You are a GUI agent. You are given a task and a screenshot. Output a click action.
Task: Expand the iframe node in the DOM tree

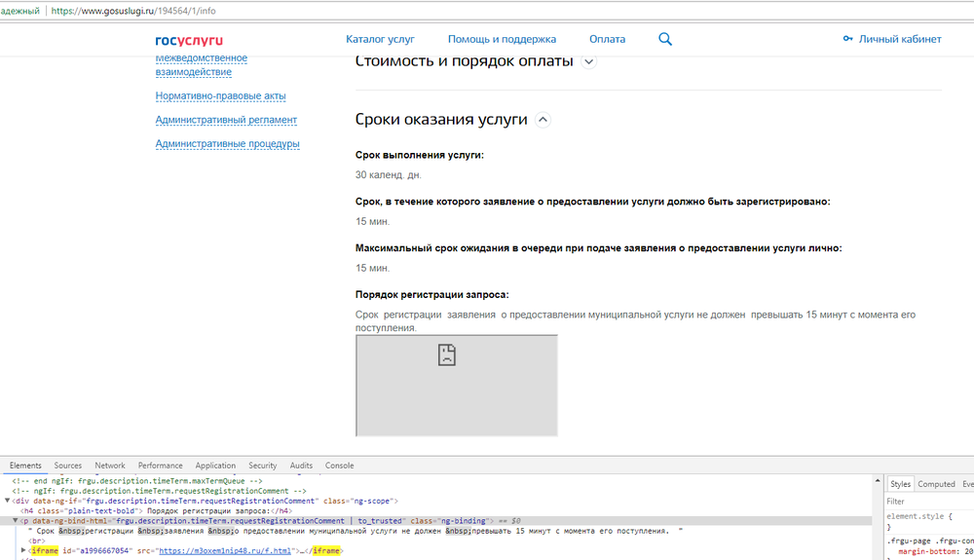tap(23, 551)
